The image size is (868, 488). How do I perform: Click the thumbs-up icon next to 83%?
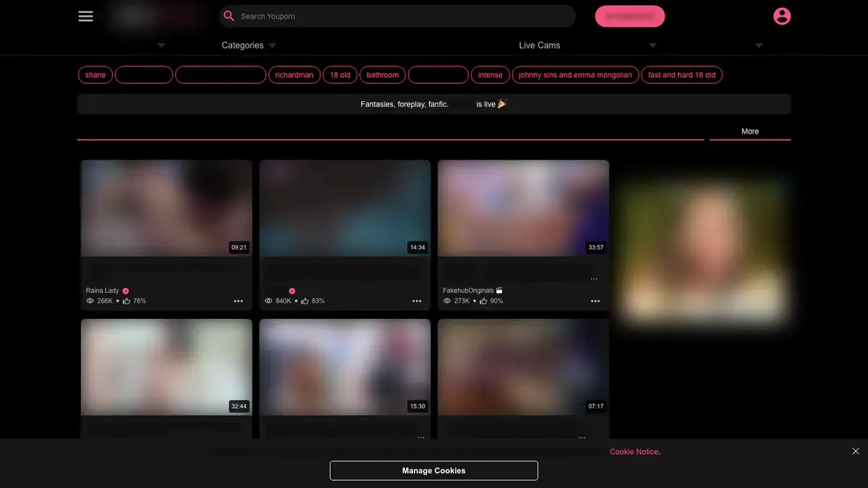(x=305, y=301)
